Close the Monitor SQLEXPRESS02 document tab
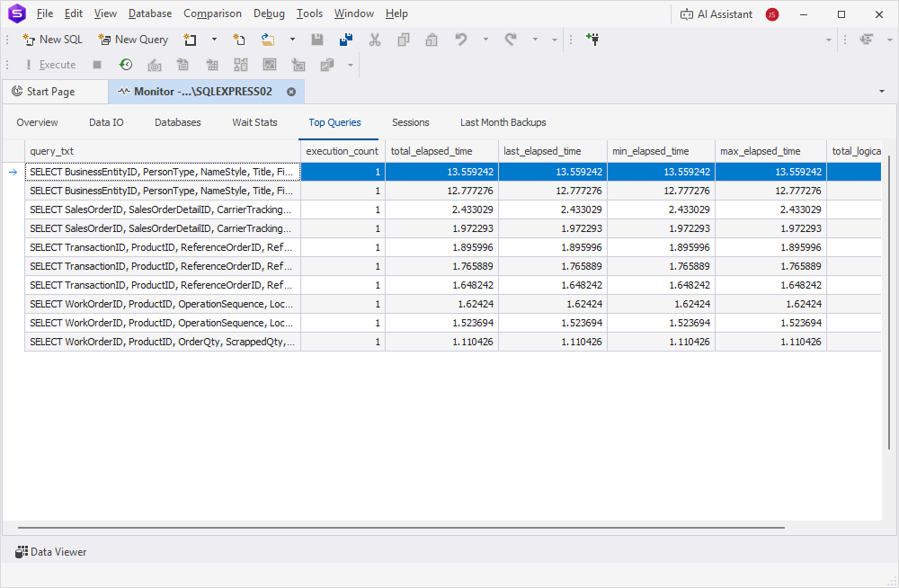This screenshot has width=899, height=588. tap(290, 91)
